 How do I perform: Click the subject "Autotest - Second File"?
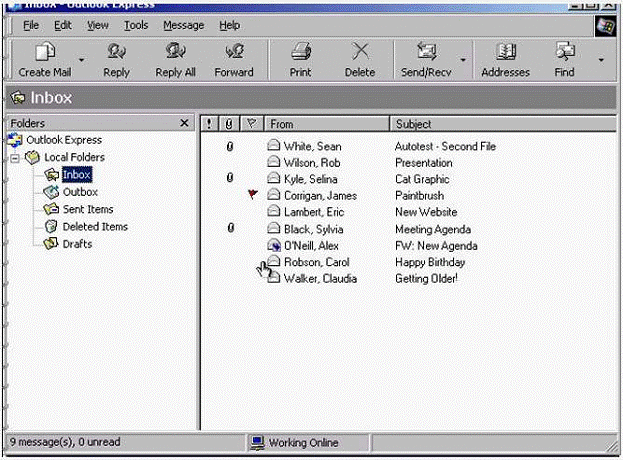tap(445, 147)
